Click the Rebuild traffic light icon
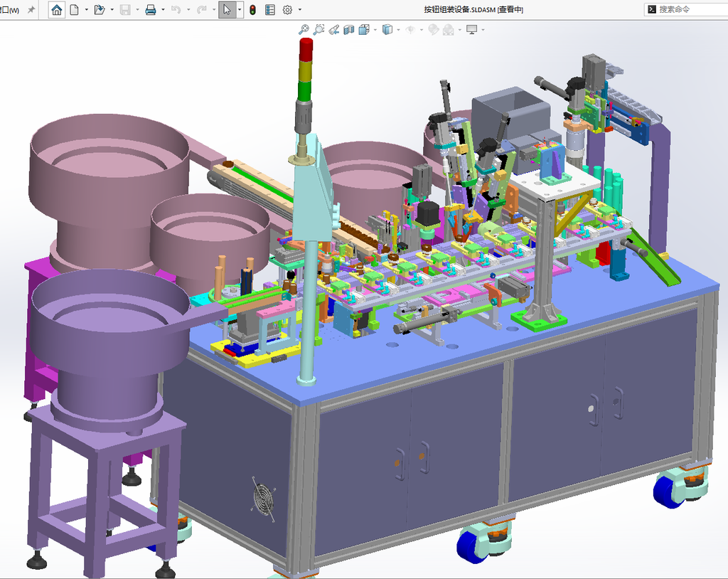Image resolution: width=728 pixels, height=579 pixels. tap(252, 9)
